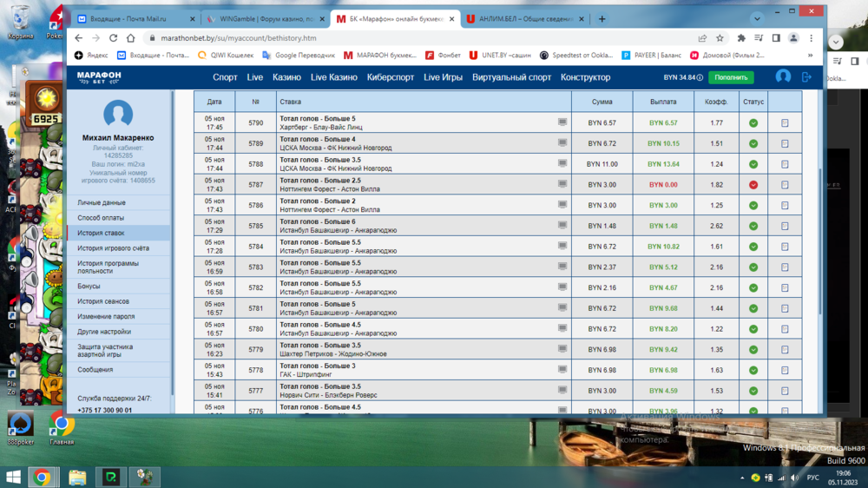Click the Marathon Bet logo

coord(99,77)
